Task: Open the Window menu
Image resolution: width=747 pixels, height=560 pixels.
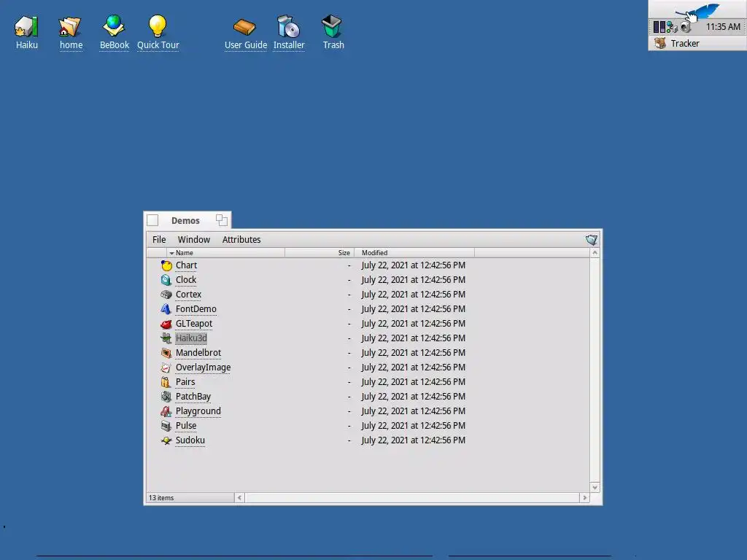Action: pos(194,239)
